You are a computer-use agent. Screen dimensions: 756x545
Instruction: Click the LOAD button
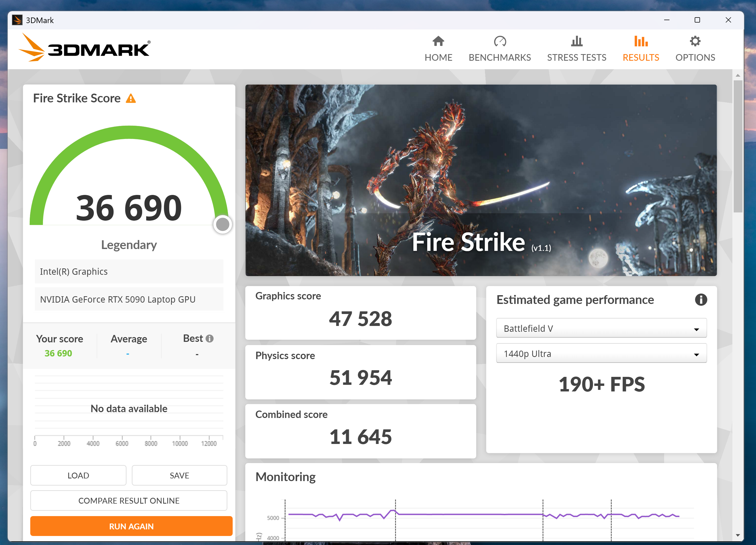(x=78, y=475)
